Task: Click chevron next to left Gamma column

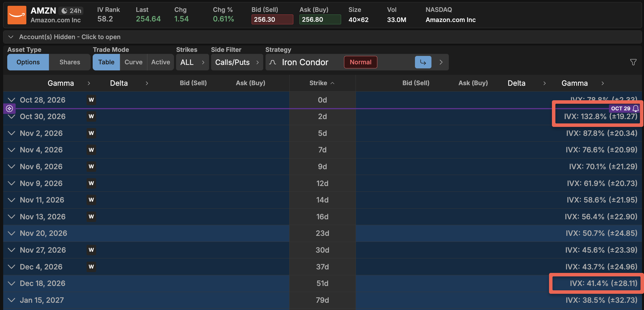Action: coord(89,83)
